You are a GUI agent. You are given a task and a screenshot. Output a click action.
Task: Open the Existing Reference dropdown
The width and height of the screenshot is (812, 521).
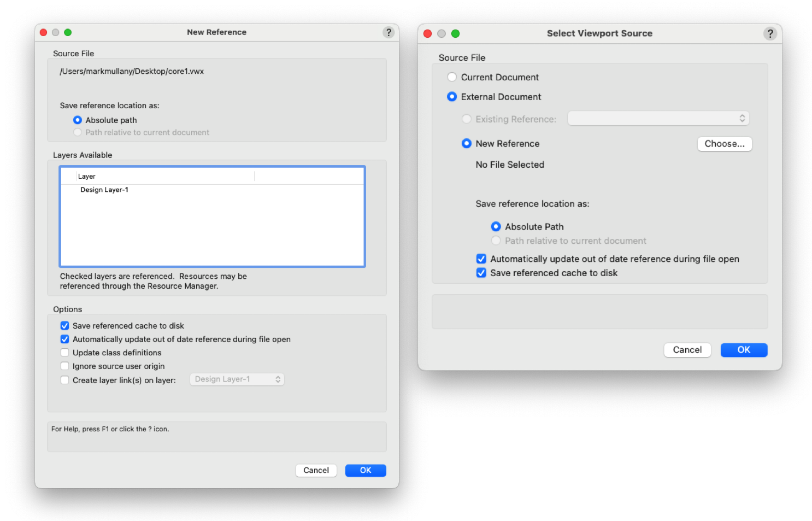click(658, 118)
